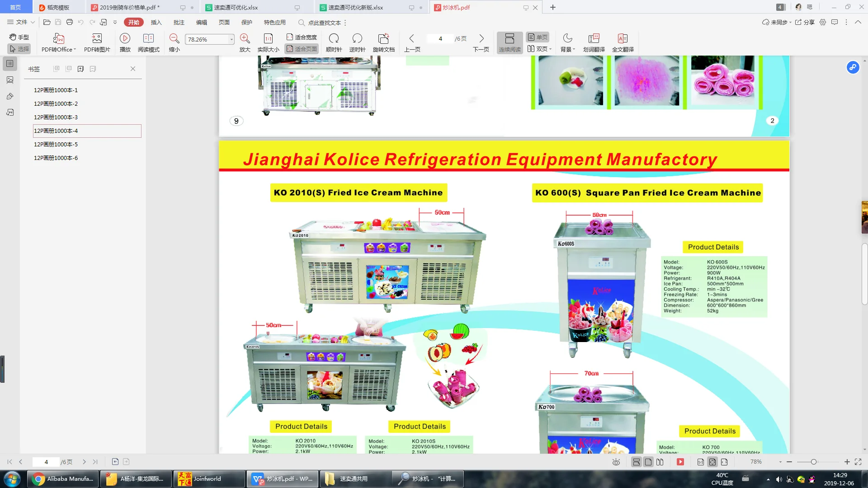The width and height of the screenshot is (868, 488).
Task: Set view to Actual Size (实际大小)
Action: [268, 43]
